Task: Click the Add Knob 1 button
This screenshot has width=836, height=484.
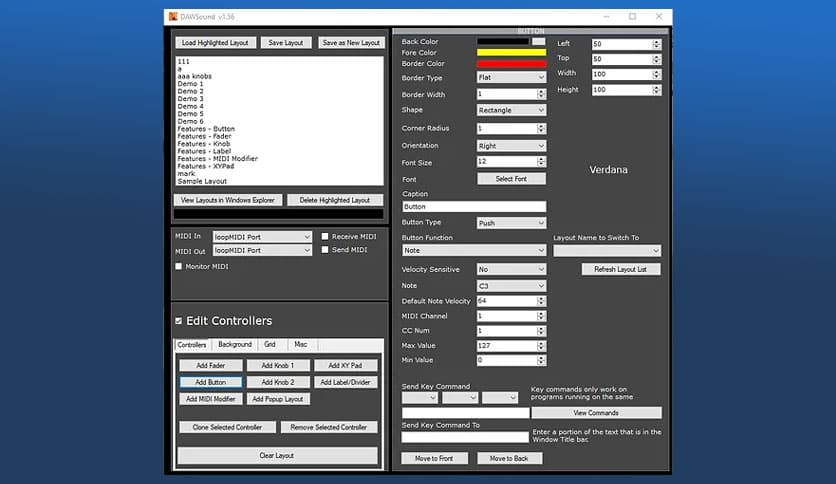Action: 278,366
